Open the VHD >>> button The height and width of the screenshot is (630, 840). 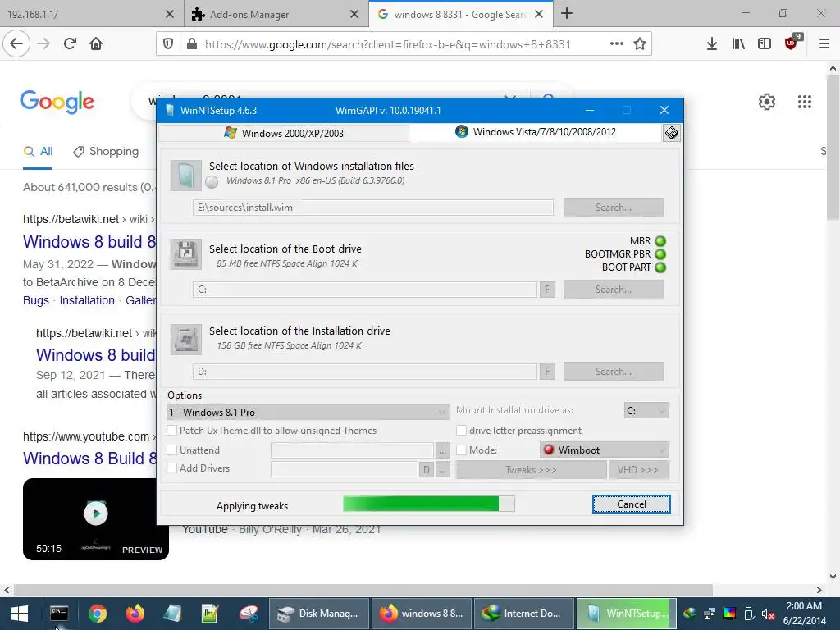coord(638,470)
